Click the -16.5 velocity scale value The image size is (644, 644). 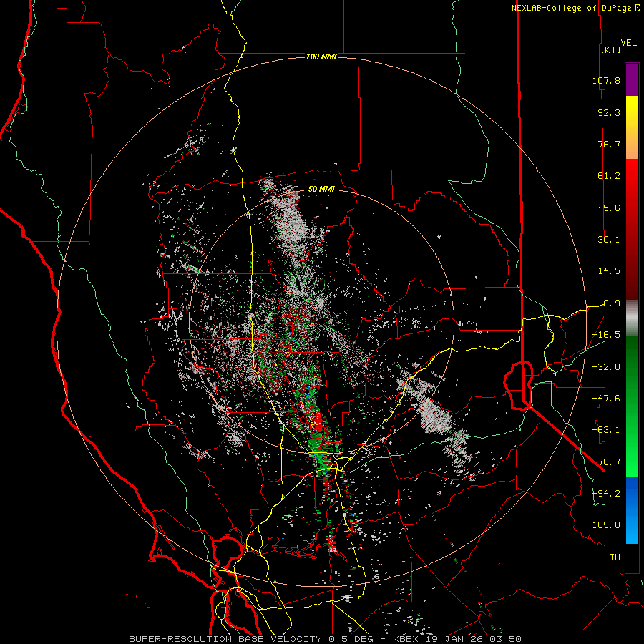pos(606,335)
